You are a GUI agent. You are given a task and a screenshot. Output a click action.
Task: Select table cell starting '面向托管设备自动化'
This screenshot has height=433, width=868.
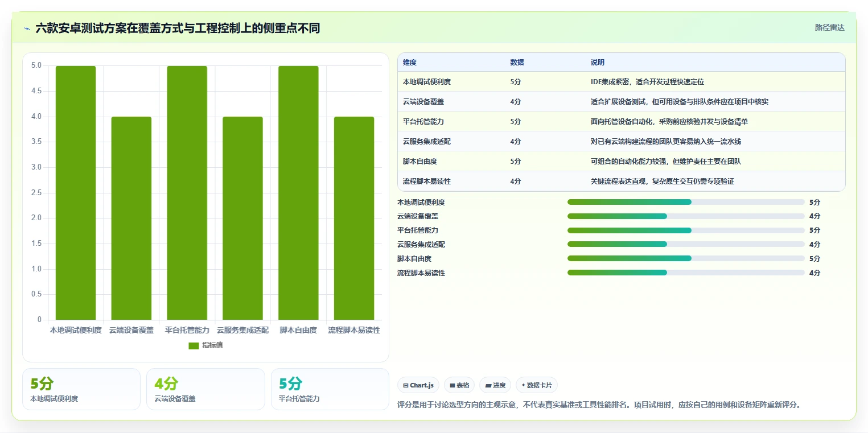point(669,122)
